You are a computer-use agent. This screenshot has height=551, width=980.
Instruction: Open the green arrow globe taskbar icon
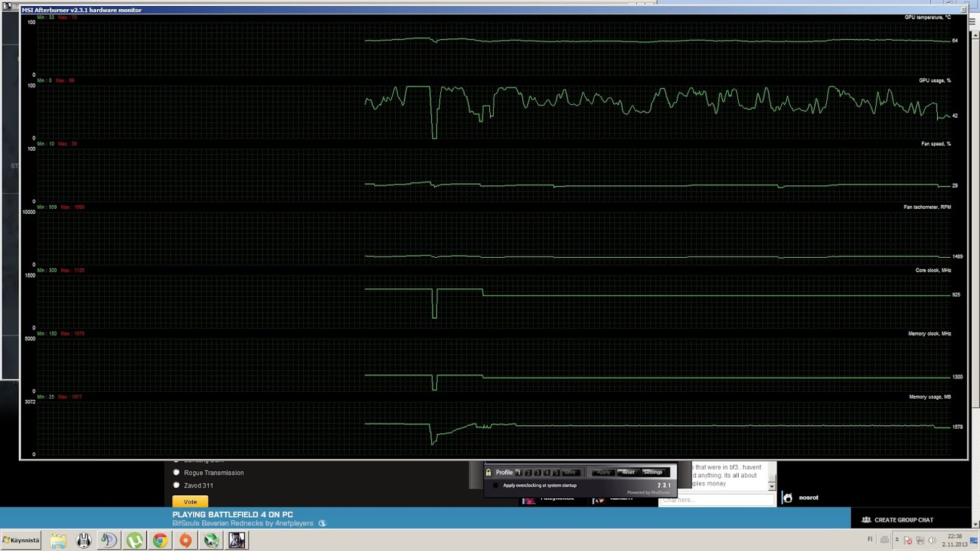(211, 540)
